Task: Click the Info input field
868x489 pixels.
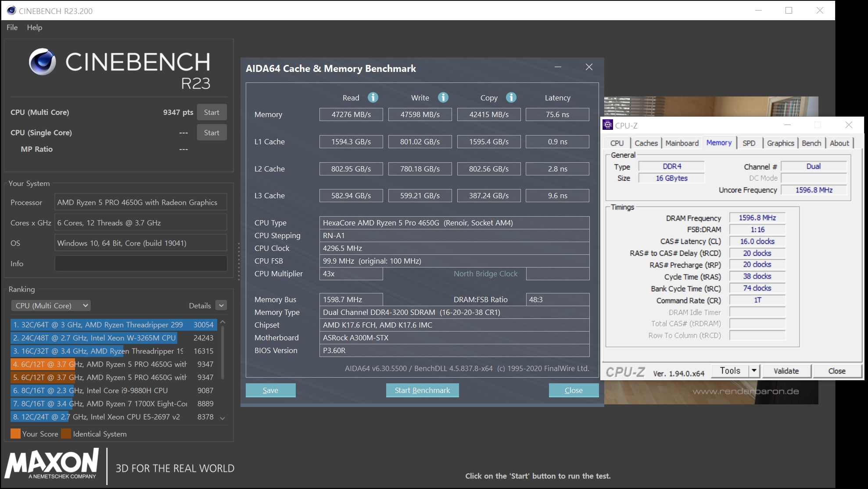Action: [141, 264]
